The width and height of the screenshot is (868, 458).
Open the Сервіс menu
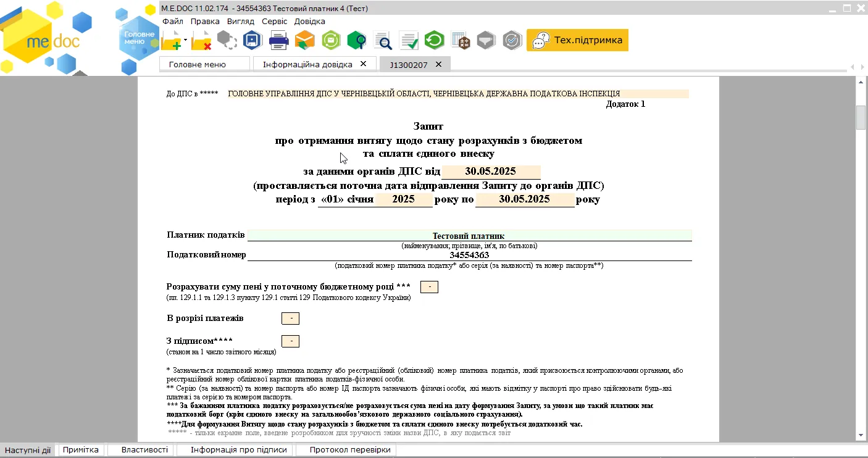274,21
